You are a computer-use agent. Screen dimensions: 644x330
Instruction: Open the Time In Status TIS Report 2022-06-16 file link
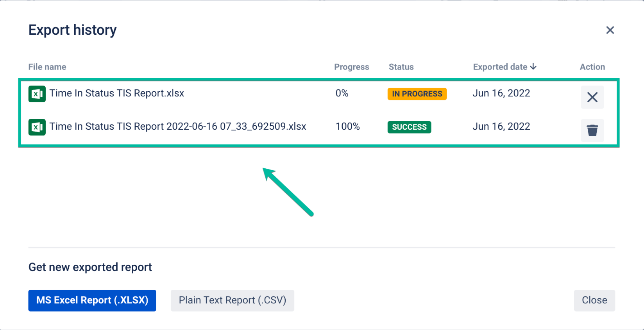tap(178, 126)
